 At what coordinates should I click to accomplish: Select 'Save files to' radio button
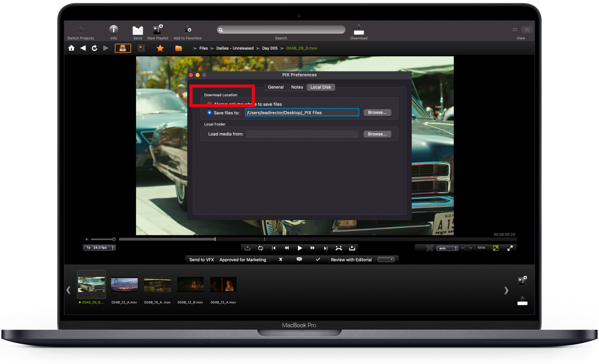(x=209, y=113)
